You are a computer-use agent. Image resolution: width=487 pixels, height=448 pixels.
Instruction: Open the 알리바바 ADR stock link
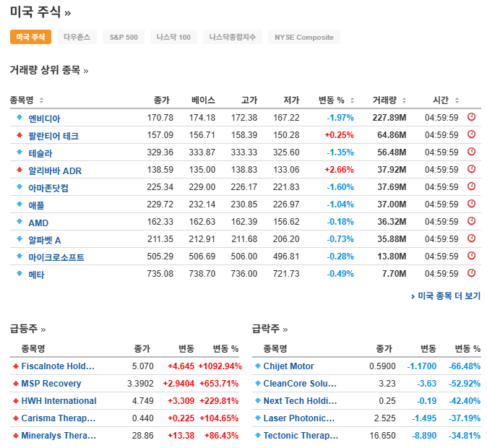pyautogui.click(x=55, y=171)
